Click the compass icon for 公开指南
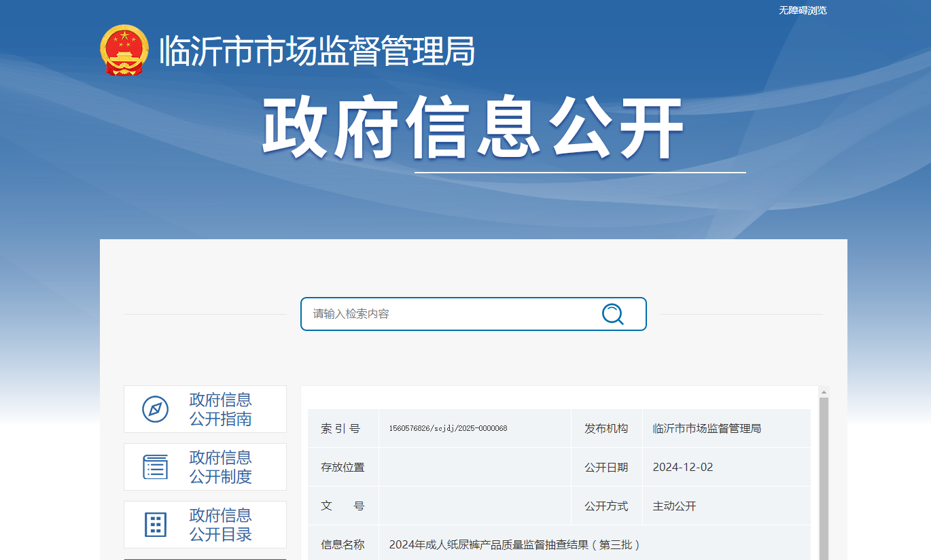The image size is (931, 560). pyautogui.click(x=155, y=409)
